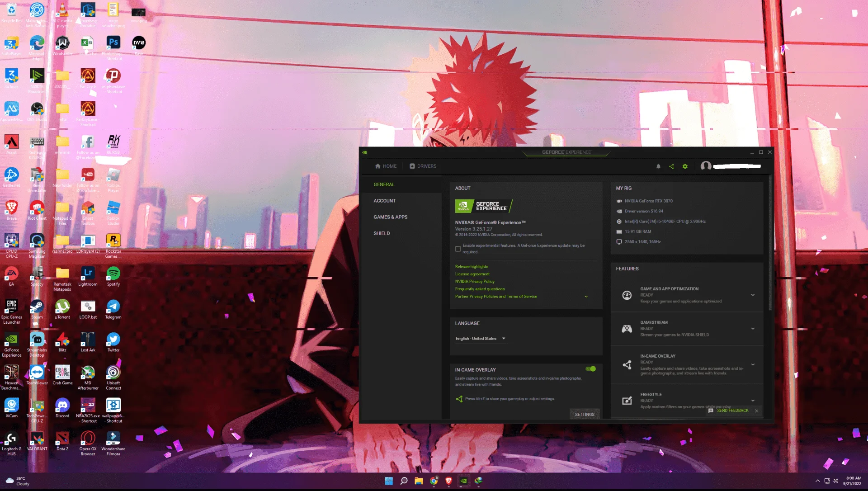Open Opera GX Browser icon
This screenshot has height=491, width=868.
[x=88, y=443]
